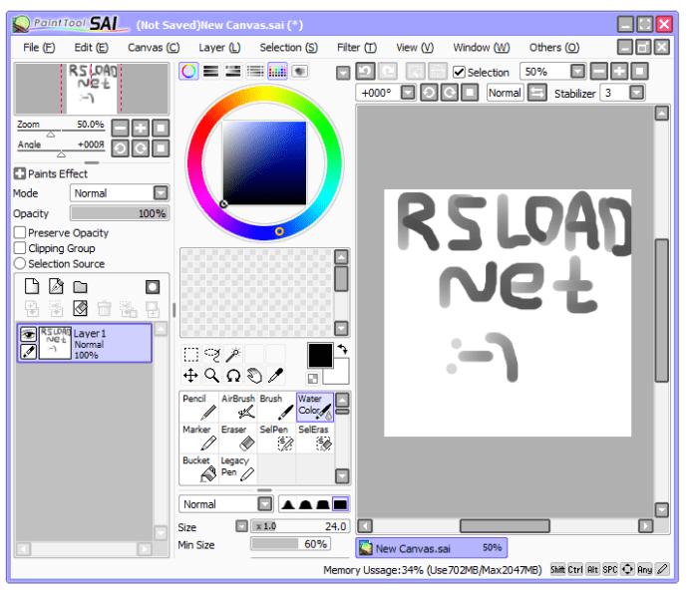Select the WaterColor brush tool
This screenshot has width=700, height=598.
315,407
